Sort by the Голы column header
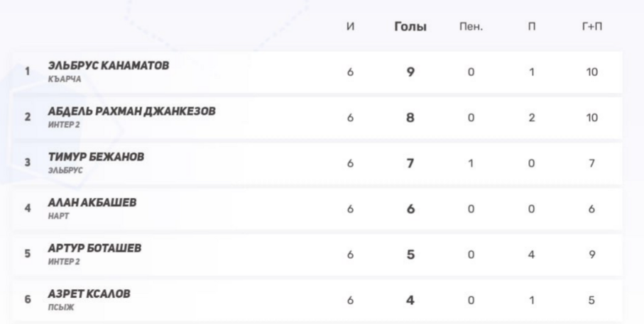This screenshot has width=644, height=324. 410,28
